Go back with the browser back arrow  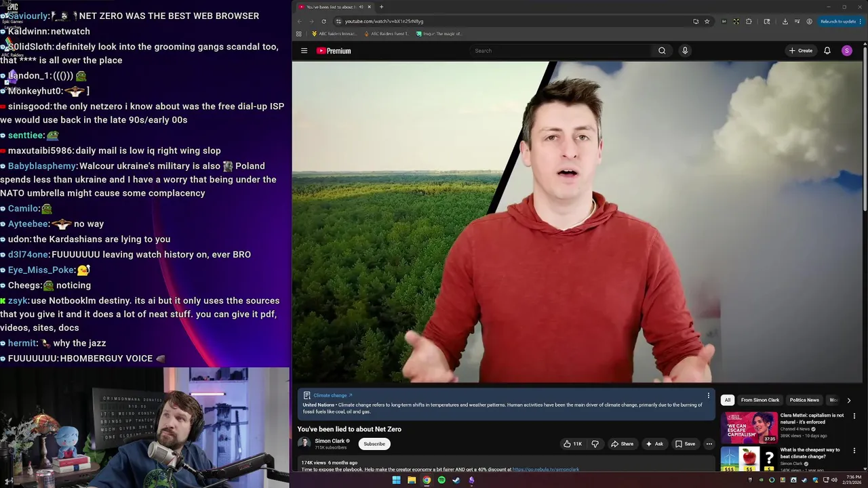300,21
